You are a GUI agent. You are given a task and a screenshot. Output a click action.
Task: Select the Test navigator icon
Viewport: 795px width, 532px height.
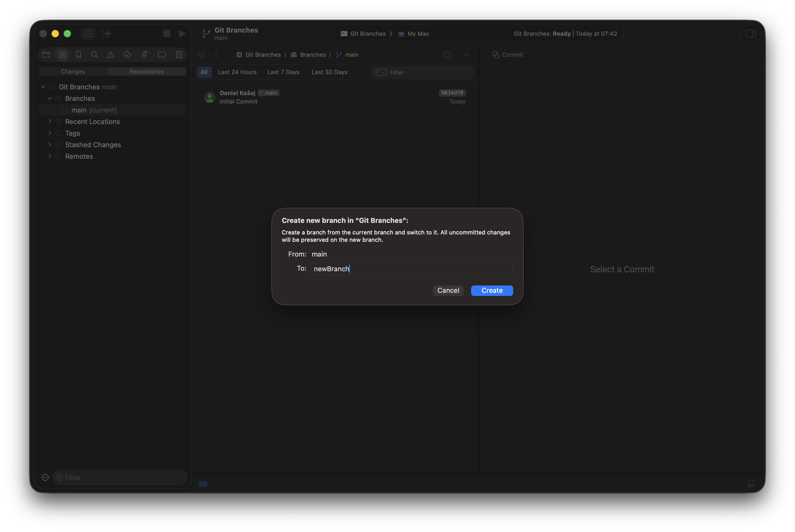(127, 54)
